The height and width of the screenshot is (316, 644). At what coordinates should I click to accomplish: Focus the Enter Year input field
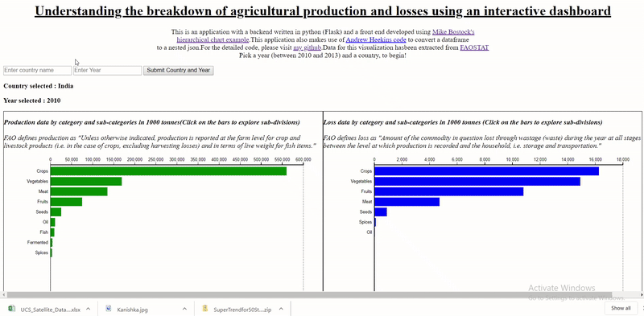click(x=108, y=71)
